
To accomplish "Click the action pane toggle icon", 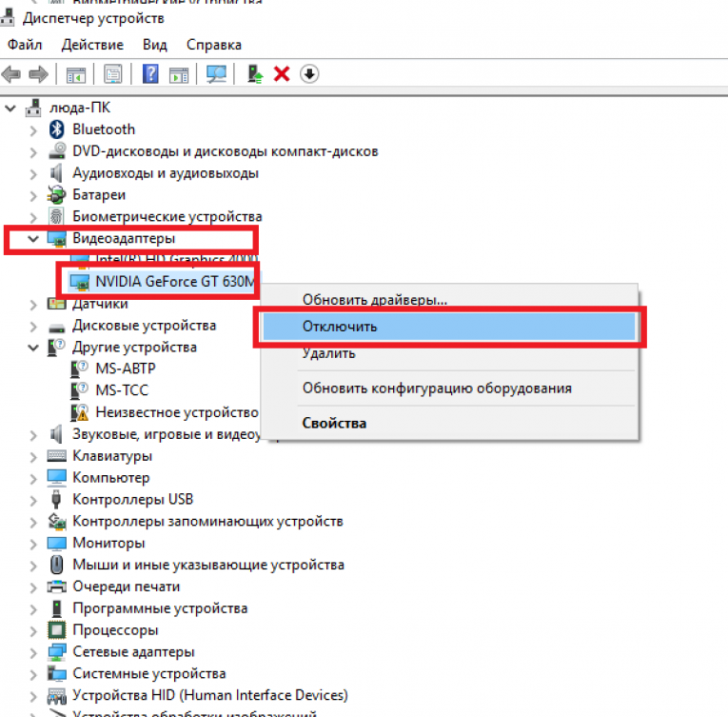I will [179, 74].
